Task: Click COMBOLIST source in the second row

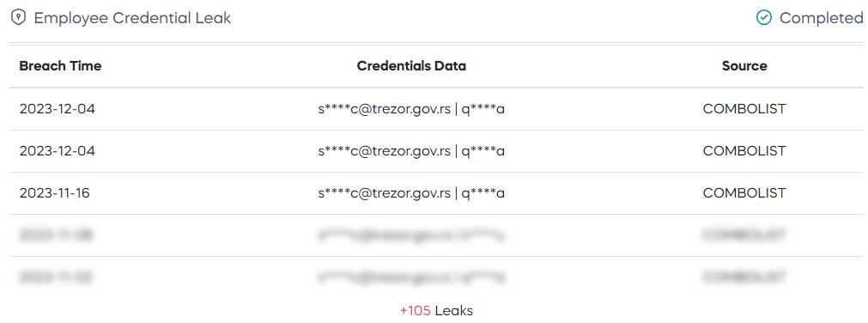Action: (x=744, y=150)
